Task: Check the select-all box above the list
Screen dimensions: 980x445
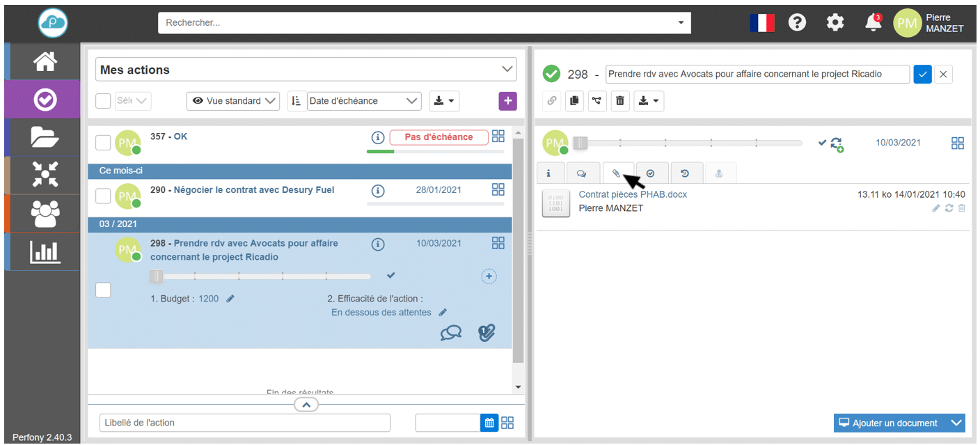Action: click(x=103, y=101)
